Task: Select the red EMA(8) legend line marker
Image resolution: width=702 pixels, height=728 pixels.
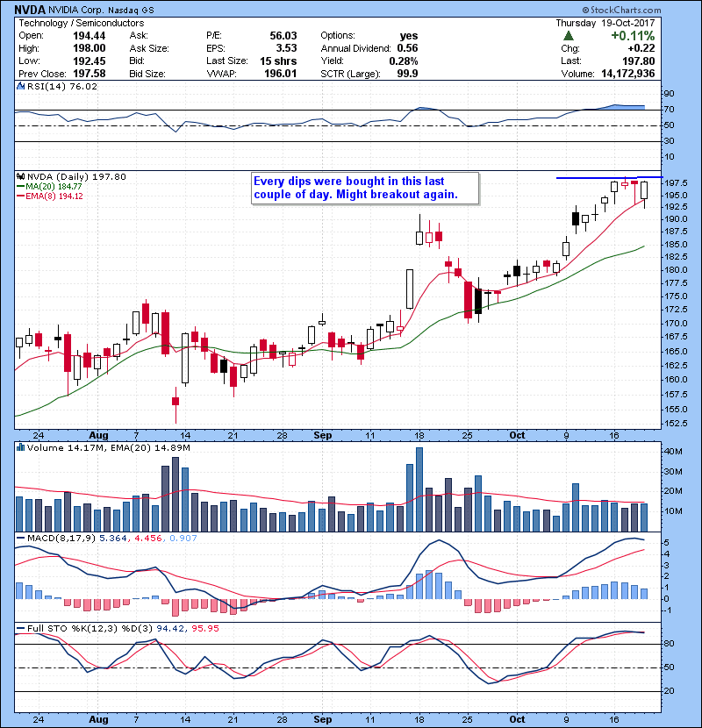Action: [x=19, y=196]
